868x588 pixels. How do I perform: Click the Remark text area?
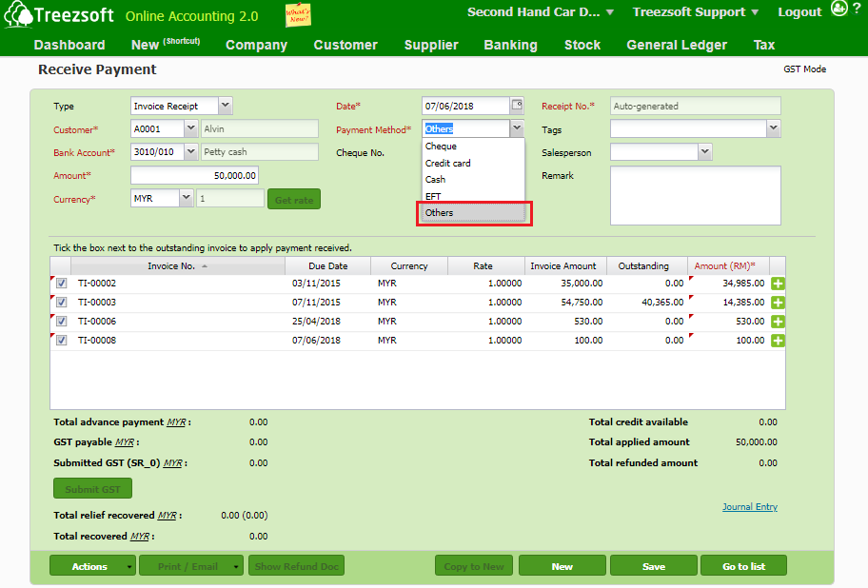[696, 195]
